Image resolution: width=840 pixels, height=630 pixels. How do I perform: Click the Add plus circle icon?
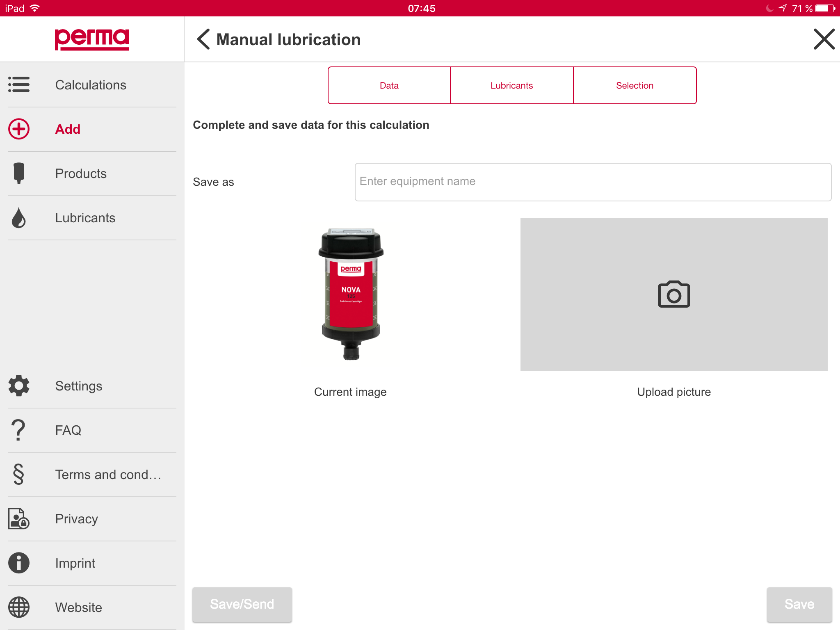19,129
